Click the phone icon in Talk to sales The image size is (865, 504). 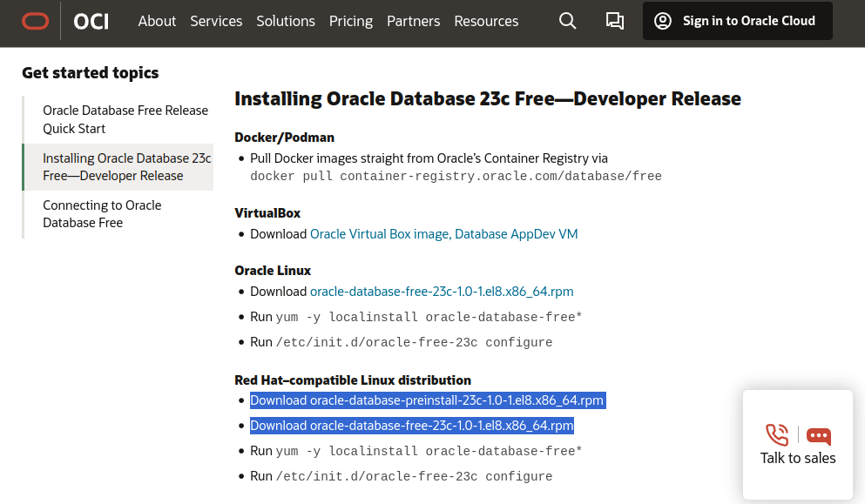(x=777, y=435)
